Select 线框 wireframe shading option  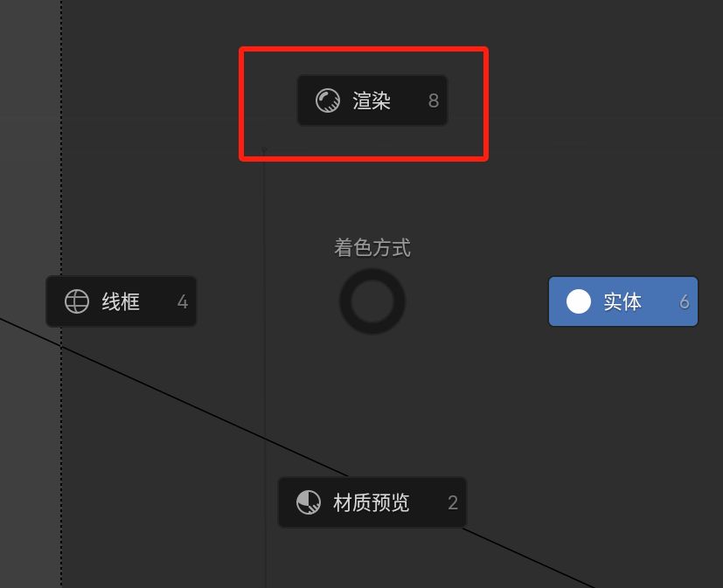(x=121, y=301)
